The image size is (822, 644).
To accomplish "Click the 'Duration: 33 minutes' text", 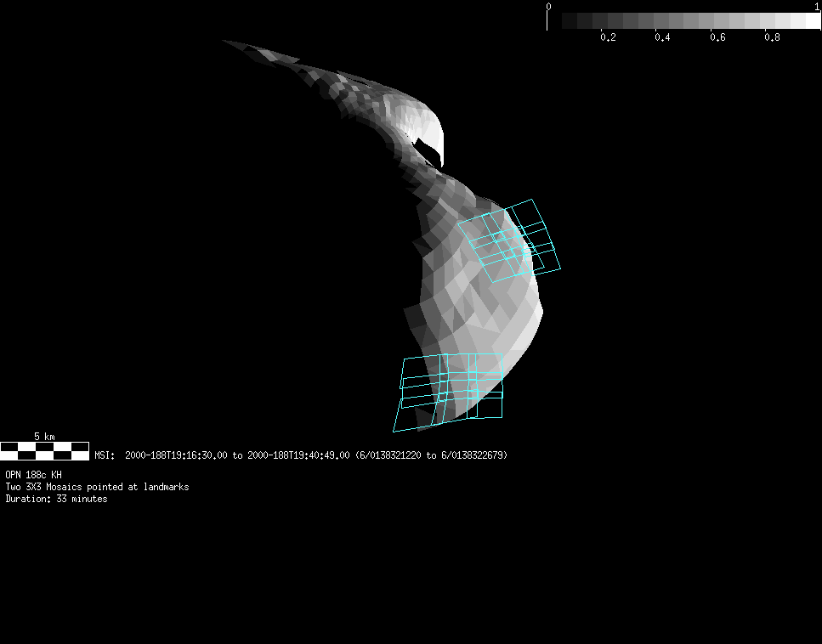I will [56, 499].
